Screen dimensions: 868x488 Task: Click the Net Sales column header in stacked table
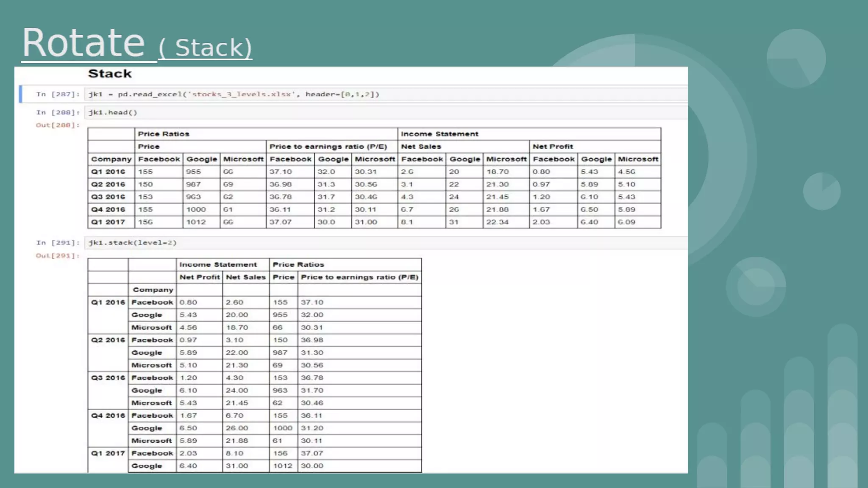(x=245, y=277)
